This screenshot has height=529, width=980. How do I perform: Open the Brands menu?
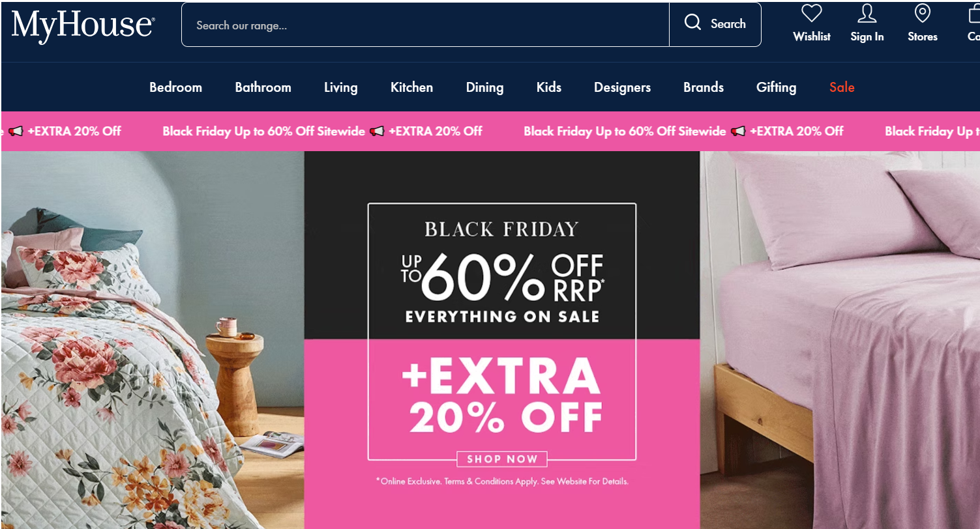click(704, 87)
